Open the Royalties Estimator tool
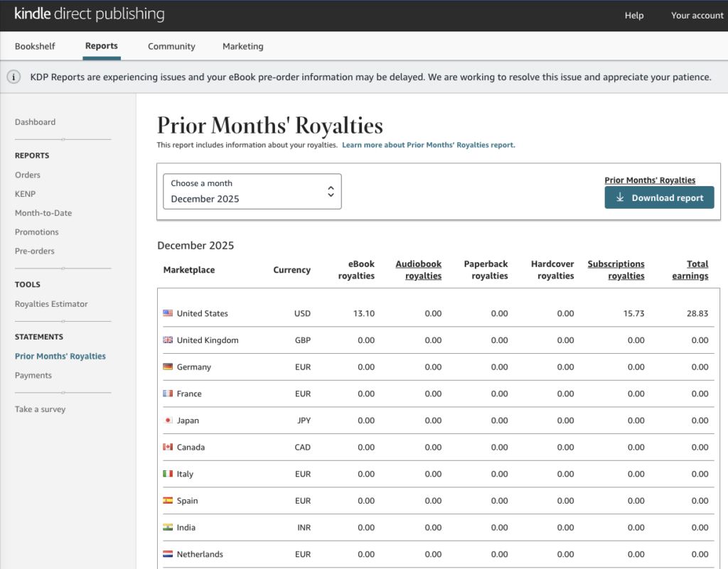This screenshot has width=728, height=569. [51, 304]
